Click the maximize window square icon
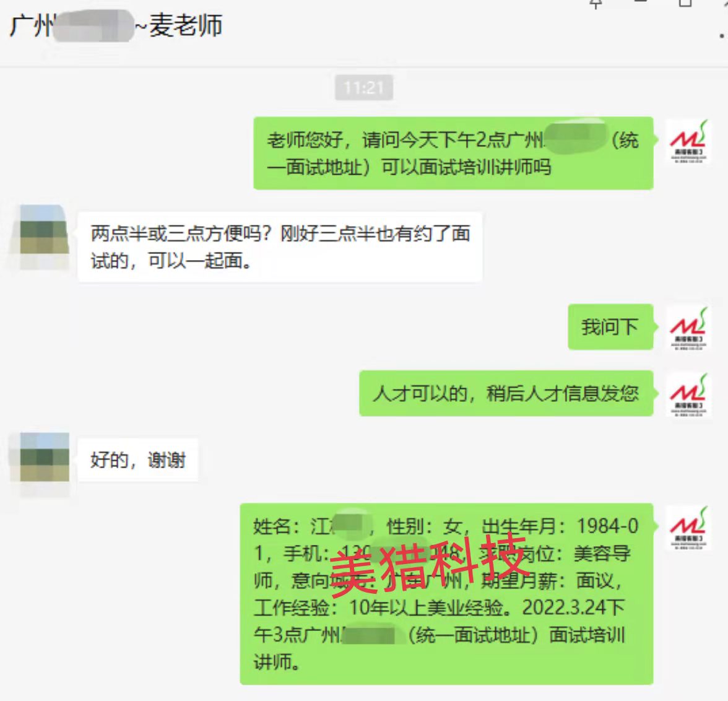The image size is (728, 701). pyautogui.click(x=685, y=3)
